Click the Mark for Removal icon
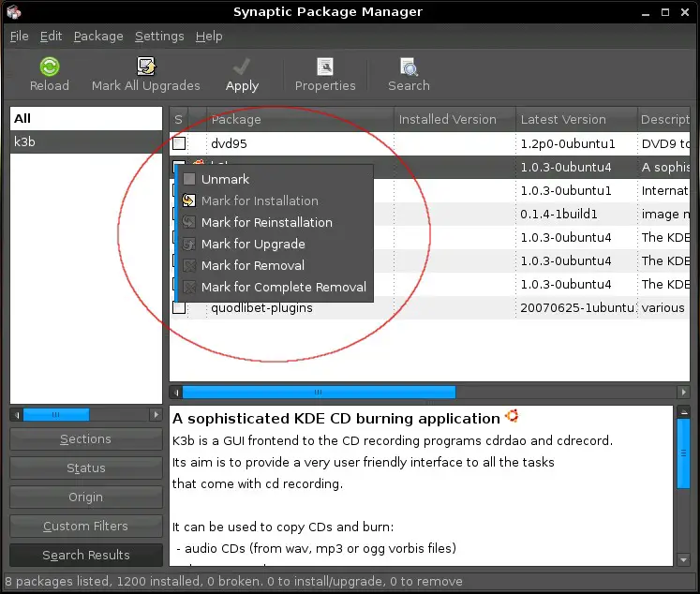Viewport: 700px width, 594px height. pos(189,265)
